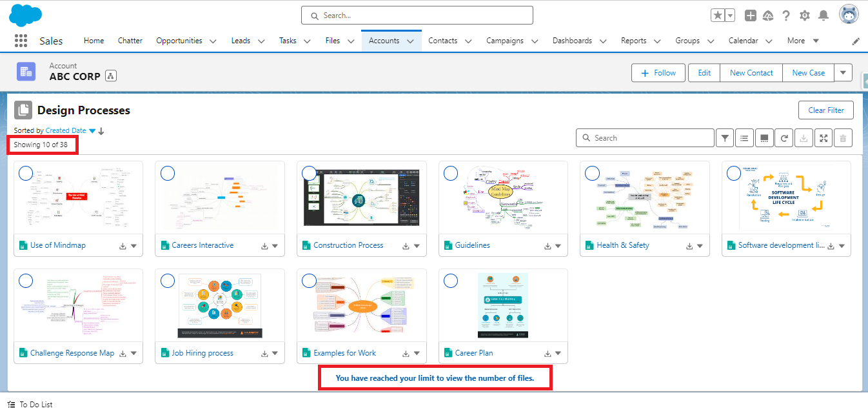This screenshot has height=415, width=868.
Task: Open the filter funnel icon
Action: [725, 137]
